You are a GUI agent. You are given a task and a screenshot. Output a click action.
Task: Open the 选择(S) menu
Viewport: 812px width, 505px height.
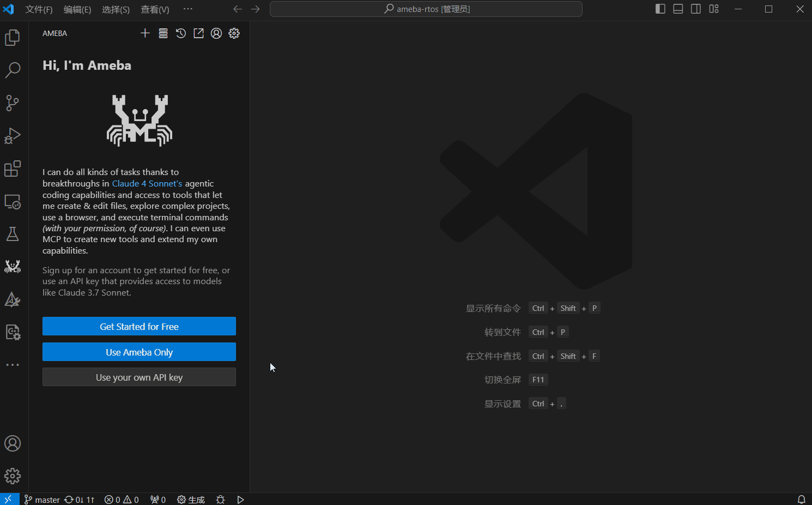pos(116,9)
